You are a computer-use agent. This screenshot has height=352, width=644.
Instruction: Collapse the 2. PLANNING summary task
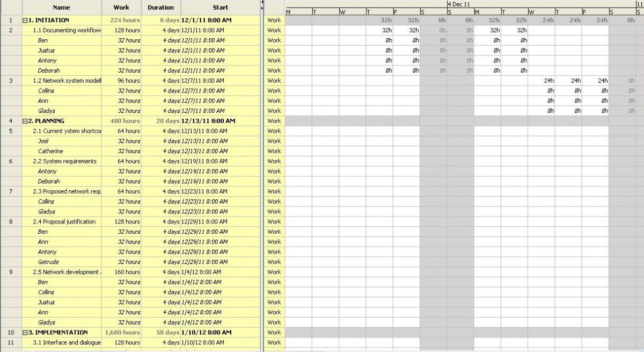click(25, 121)
